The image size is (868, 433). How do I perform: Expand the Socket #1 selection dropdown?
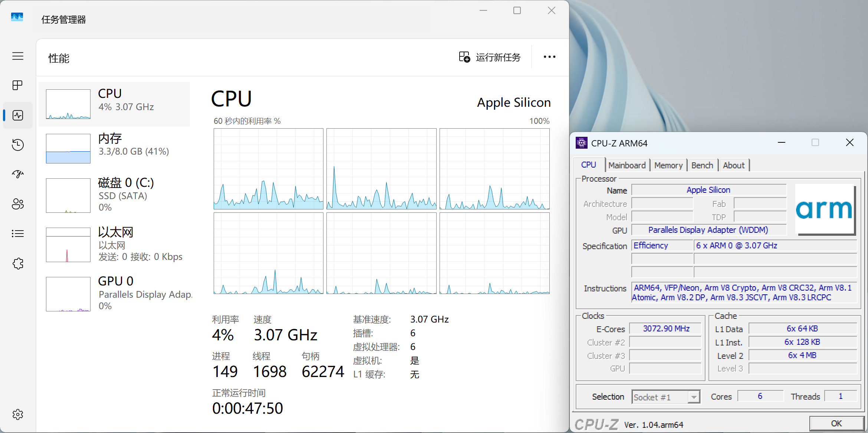693,397
